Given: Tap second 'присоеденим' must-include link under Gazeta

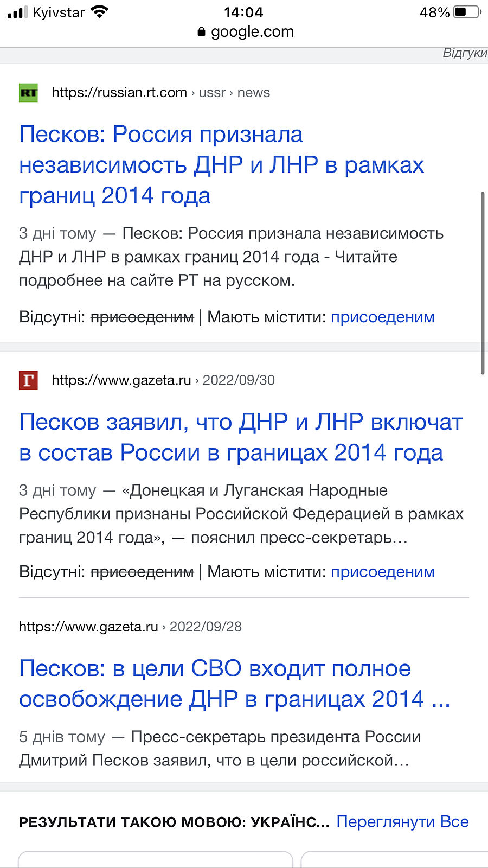Looking at the screenshot, I should [382, 572].
